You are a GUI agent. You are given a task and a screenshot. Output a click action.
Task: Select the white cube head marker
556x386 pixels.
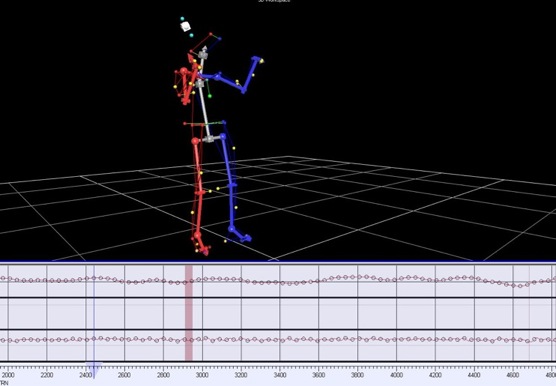click(x=185, y=27)
